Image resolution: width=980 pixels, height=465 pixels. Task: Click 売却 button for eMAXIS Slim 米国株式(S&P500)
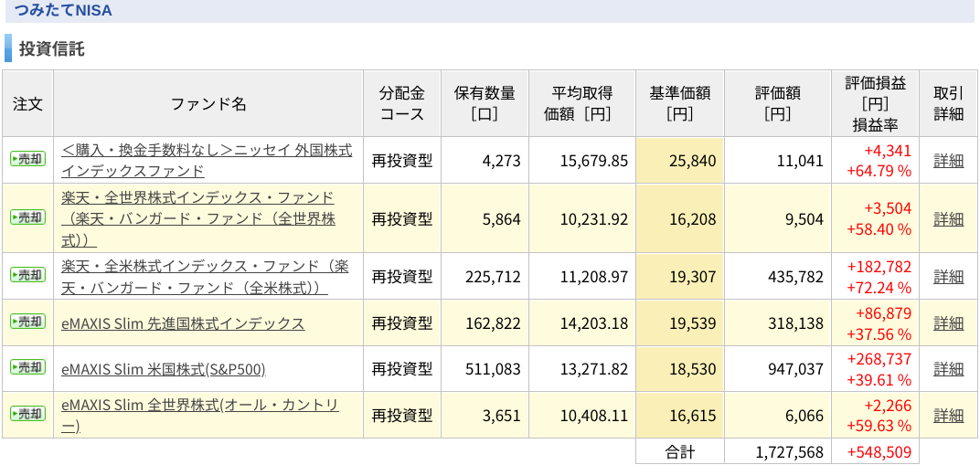pos(28,367)
